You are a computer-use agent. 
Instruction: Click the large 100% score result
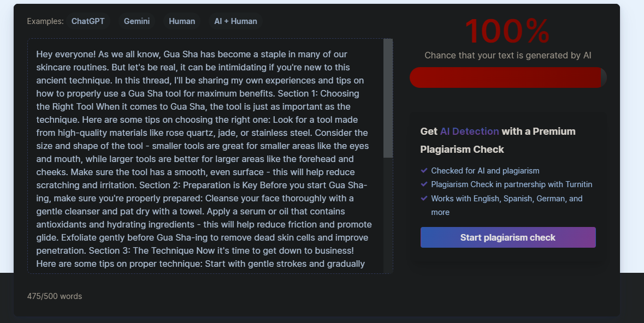tap(507, 32)
